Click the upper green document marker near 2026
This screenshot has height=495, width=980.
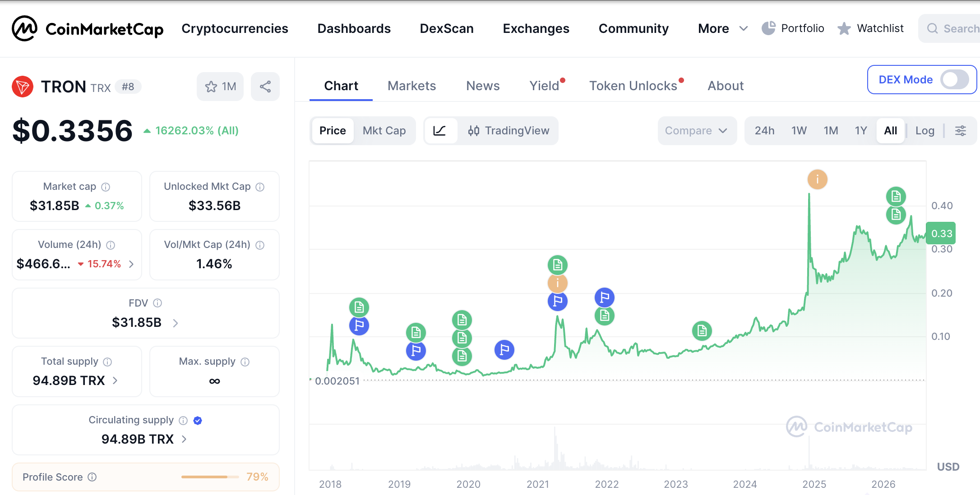[896, 197]
